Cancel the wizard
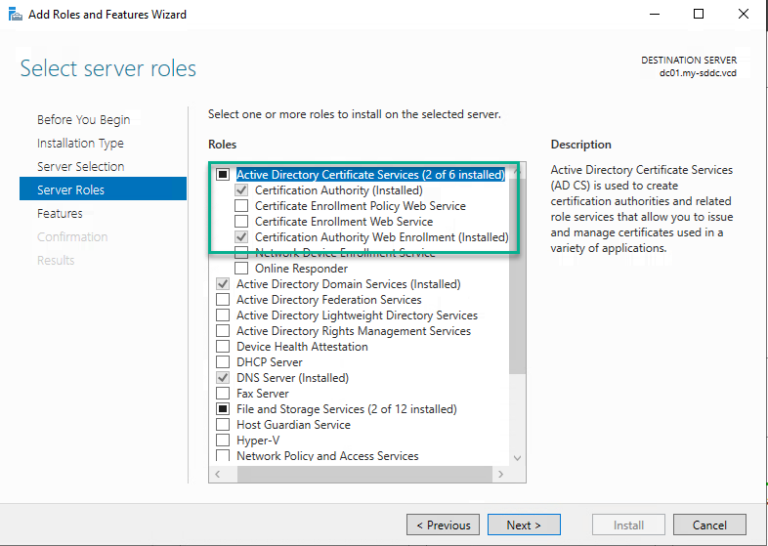 [710, 525]
